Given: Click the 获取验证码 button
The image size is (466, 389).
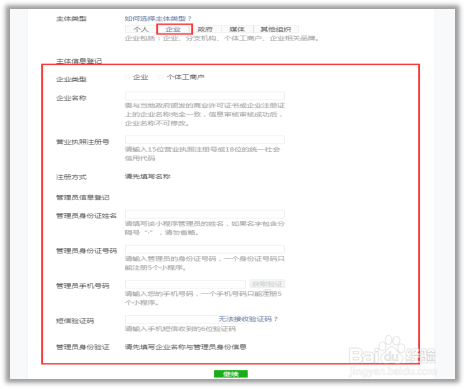Looking at the screenshot, I should click(x=267, y=284).
